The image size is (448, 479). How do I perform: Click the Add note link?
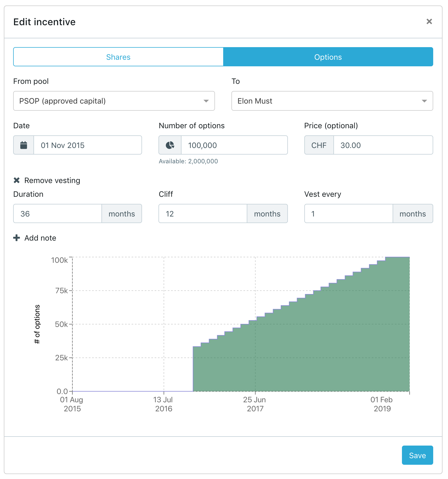point(40,238)
